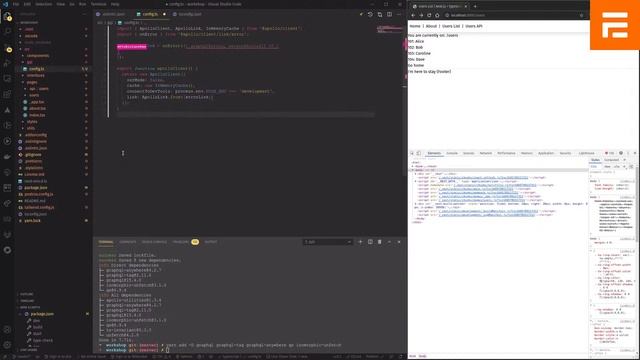Viewport: 640px width, 360px height.
Task: Open the Explorer view in activity bar
Action: tap(7, 17)
